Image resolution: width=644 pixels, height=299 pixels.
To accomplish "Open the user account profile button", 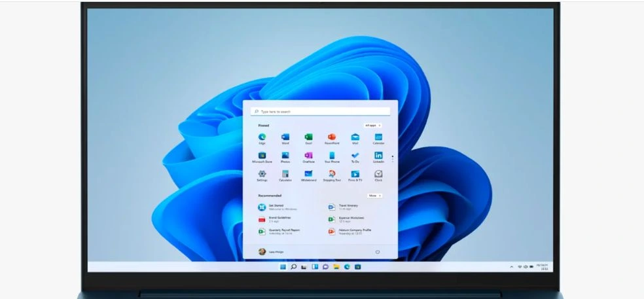I will pos(271,252).
